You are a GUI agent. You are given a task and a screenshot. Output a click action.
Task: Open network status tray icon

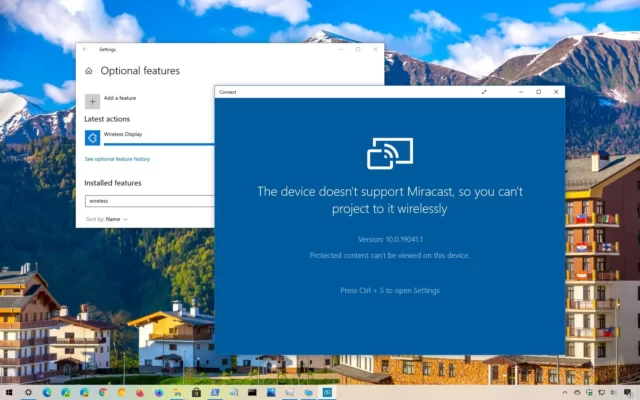(x=601, y=393)
